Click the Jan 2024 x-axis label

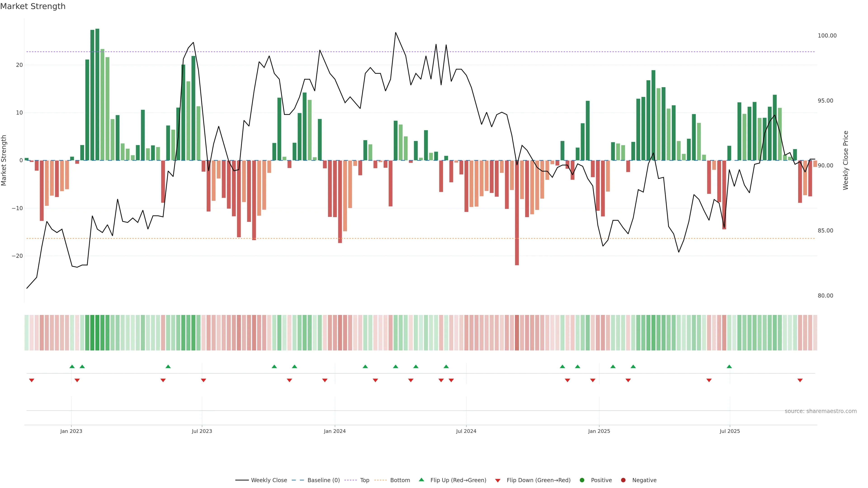335,431
